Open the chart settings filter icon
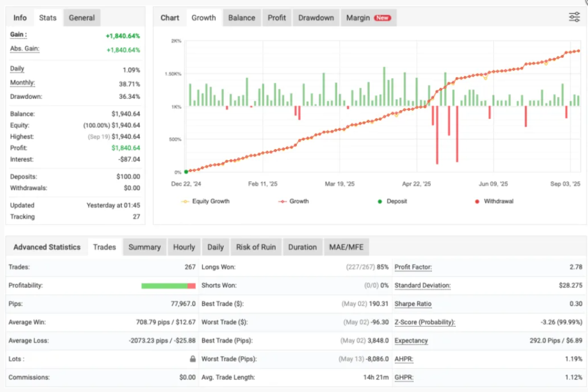The image size is (588, 392). pyautogui.click(x=574, y=17)
